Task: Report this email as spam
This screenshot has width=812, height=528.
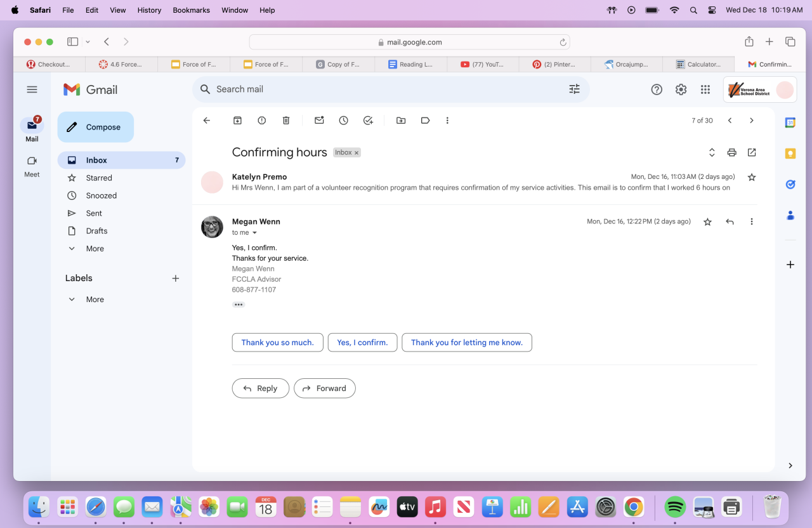Action: (262, 121)
